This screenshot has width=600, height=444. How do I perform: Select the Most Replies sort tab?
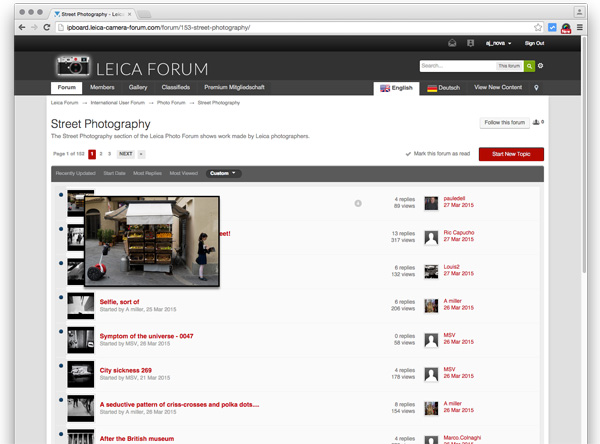tap(147, 173)
